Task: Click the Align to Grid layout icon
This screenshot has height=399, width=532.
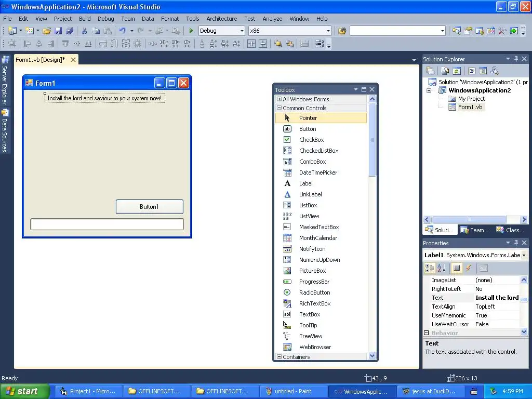Action: click(x=12, y=44)
